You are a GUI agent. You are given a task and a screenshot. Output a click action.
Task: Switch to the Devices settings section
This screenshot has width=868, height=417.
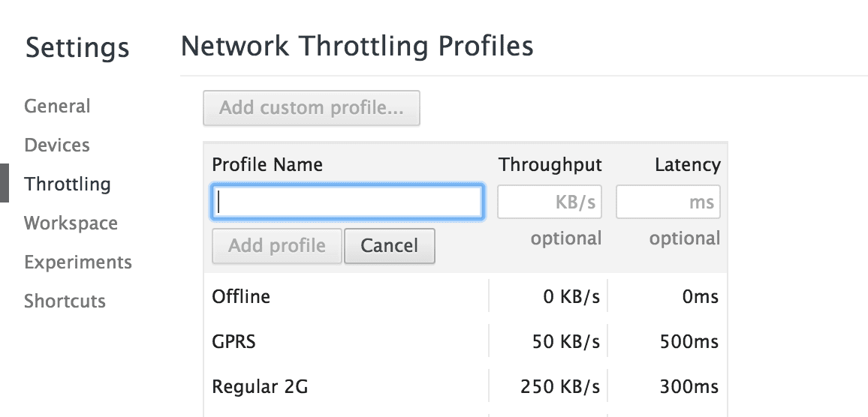[x=57, y=145]
